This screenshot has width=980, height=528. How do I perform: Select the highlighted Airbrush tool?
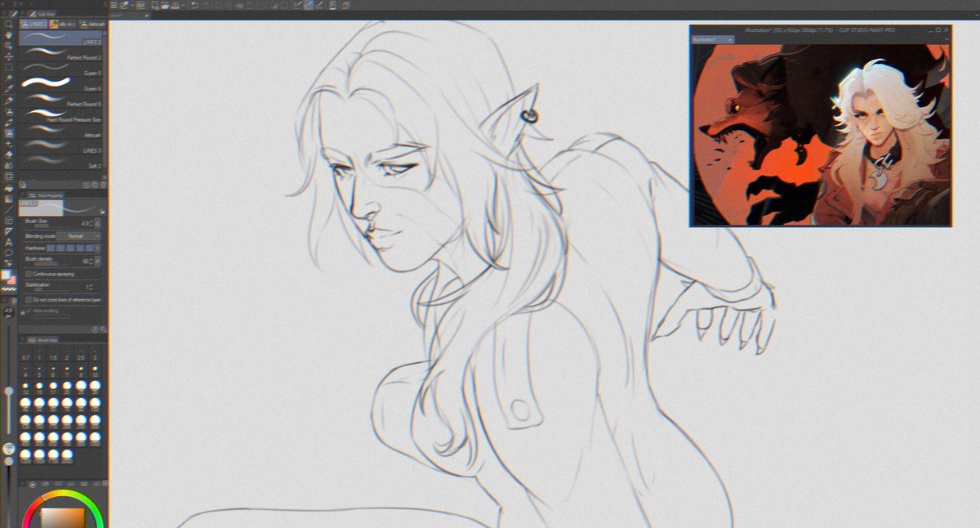(x=8, y=133)
